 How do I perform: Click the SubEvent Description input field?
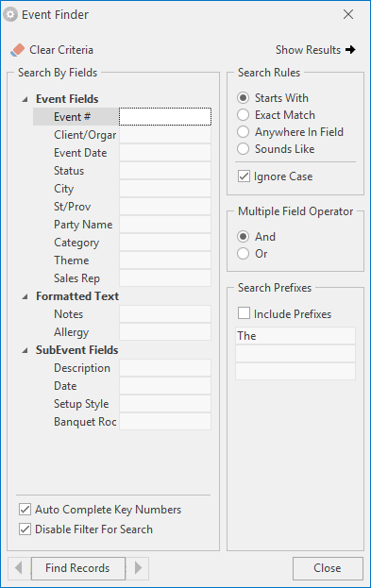click(165, 368)
